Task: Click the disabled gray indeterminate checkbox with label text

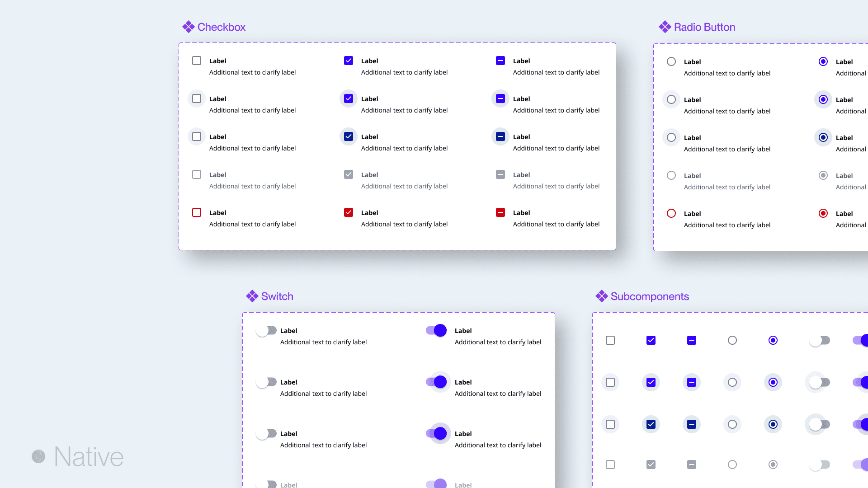Action: [x=500, y=174]
